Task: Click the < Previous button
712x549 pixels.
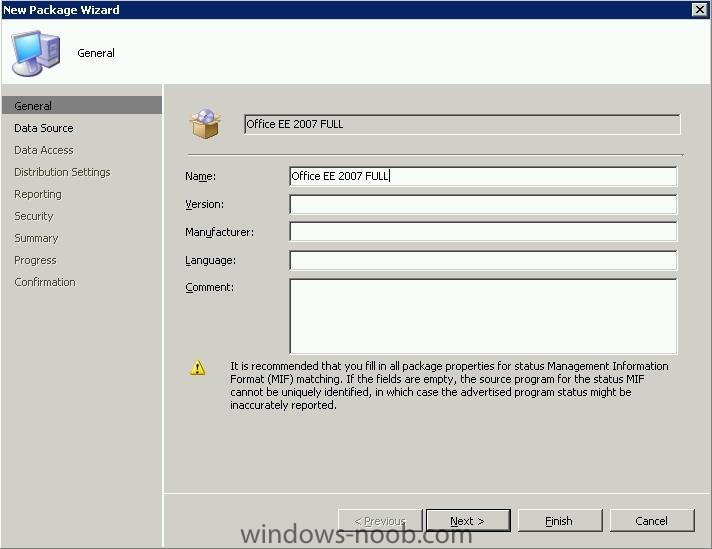Action: tap(380, 520)
